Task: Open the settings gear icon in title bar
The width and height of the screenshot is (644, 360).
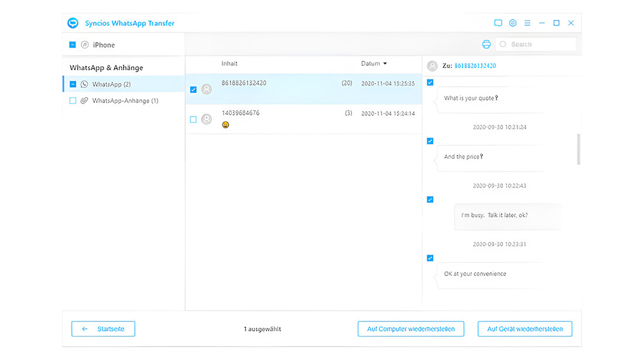Action: point(513,23)
